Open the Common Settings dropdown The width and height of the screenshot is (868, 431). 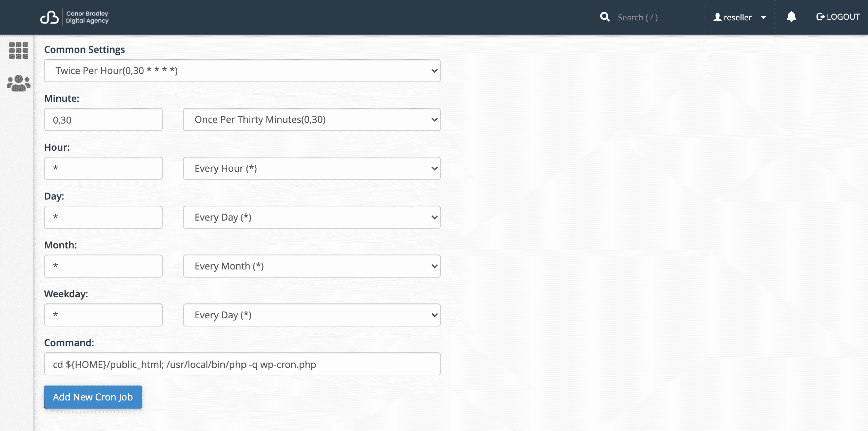tap(242, 71)
